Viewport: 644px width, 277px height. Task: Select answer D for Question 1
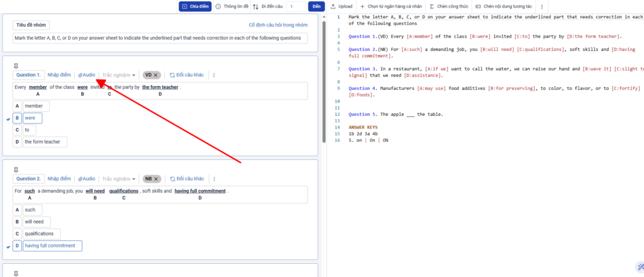tap(17, 142)
